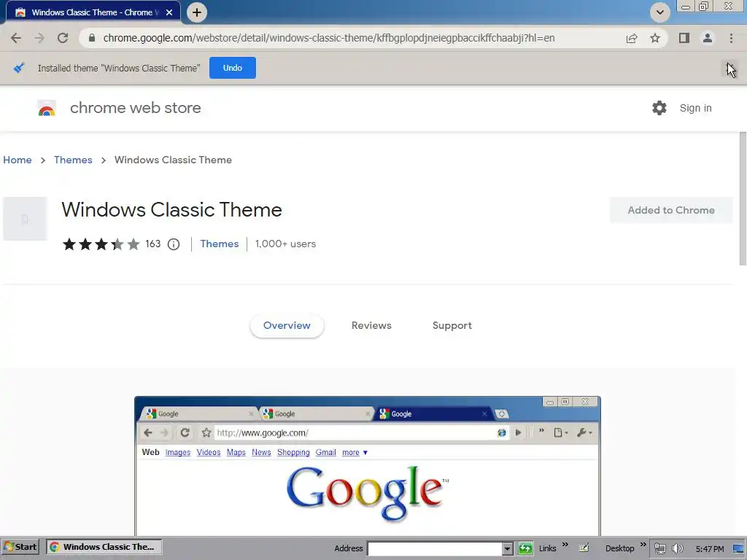Undo the theme installation
The image size is (747, 560).
pos(233,68)
